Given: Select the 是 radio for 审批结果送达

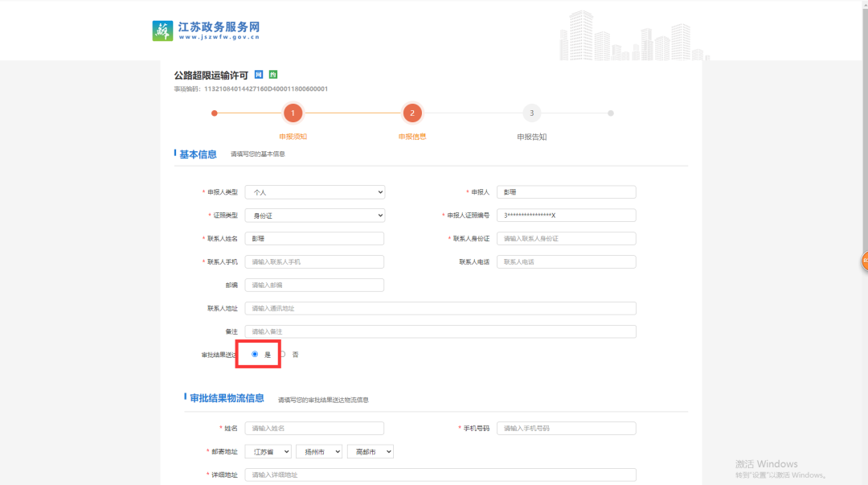Looking at the screenshot, I should pyautogui.click(x=256, y=353).
